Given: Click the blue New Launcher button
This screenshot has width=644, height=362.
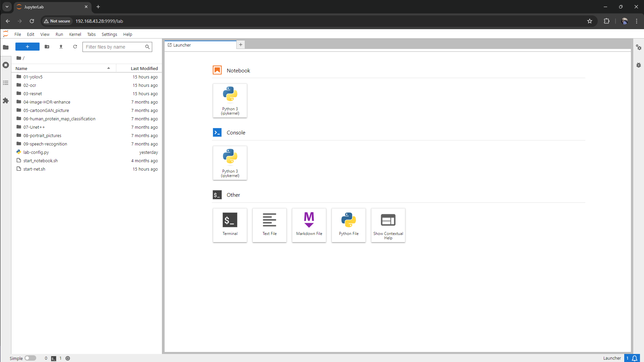Looking at the screenshot, I should click(x=27, y=47).
